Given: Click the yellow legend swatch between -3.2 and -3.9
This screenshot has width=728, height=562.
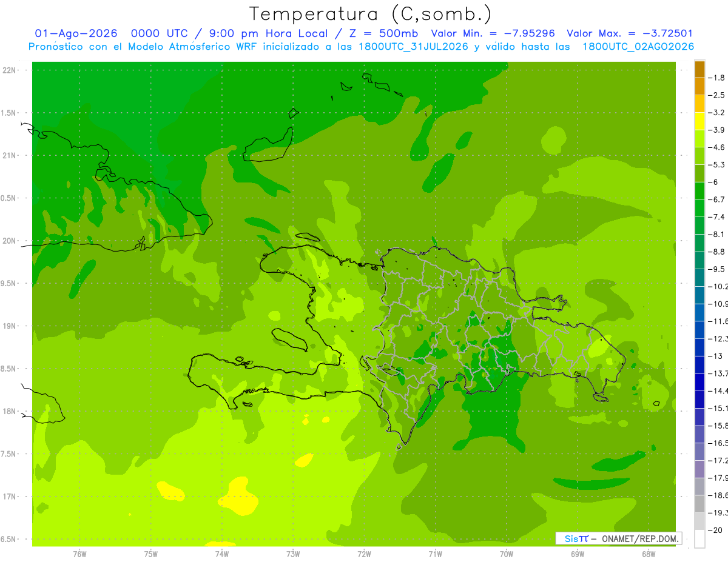Looking at the screenshot, I should coord(699,121).
